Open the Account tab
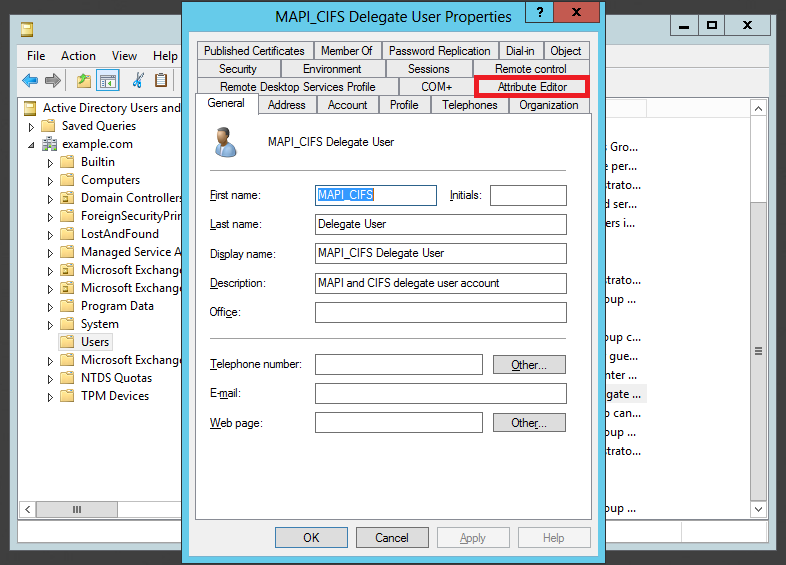This screenshot has width=786, height=565. pos(347,105)
